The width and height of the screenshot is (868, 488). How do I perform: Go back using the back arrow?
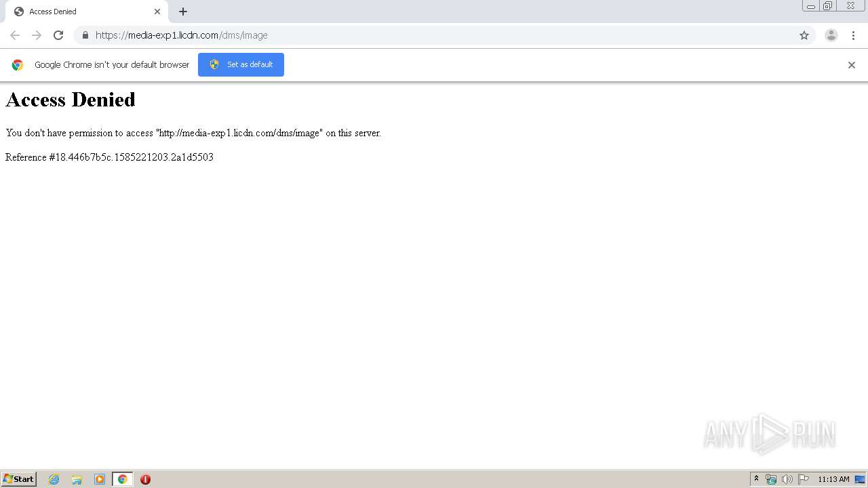(15, 35)
